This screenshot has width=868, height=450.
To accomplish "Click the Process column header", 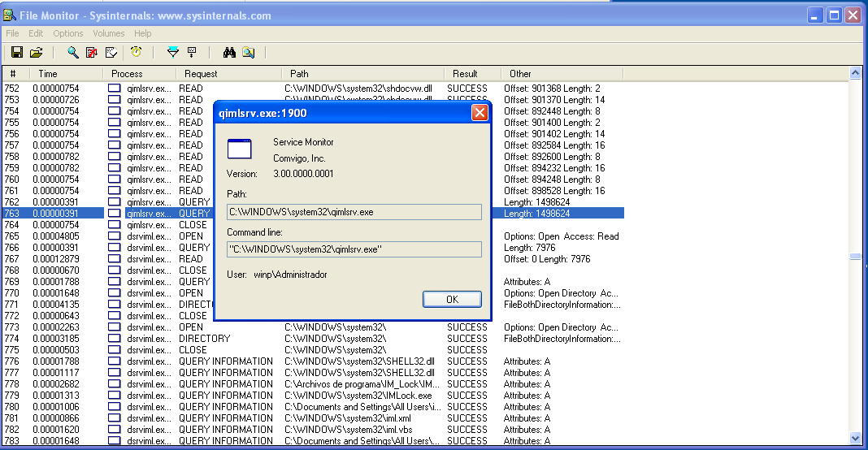I will tap(140, 74).
